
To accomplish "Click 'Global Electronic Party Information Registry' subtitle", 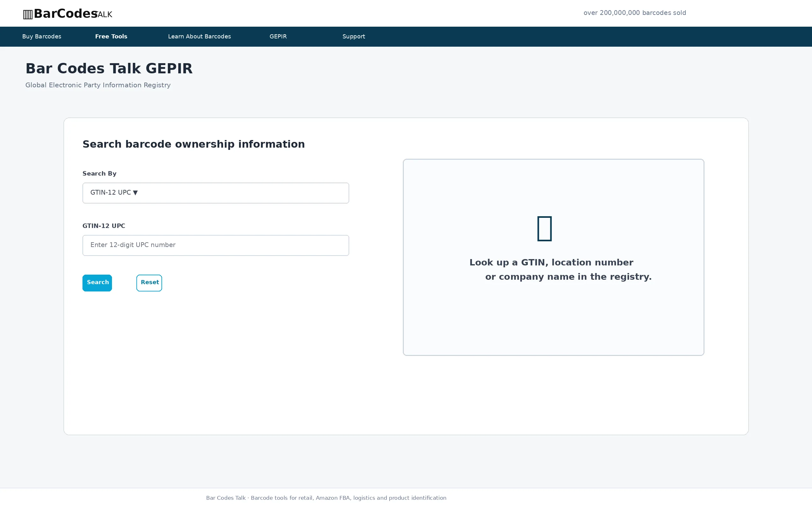I will coord(98,85).
